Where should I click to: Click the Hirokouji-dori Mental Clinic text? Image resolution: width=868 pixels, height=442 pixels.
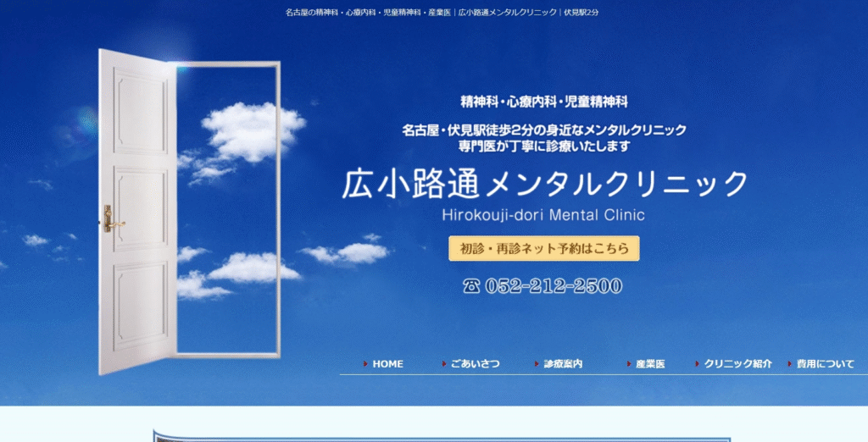[x=543, y=214]
